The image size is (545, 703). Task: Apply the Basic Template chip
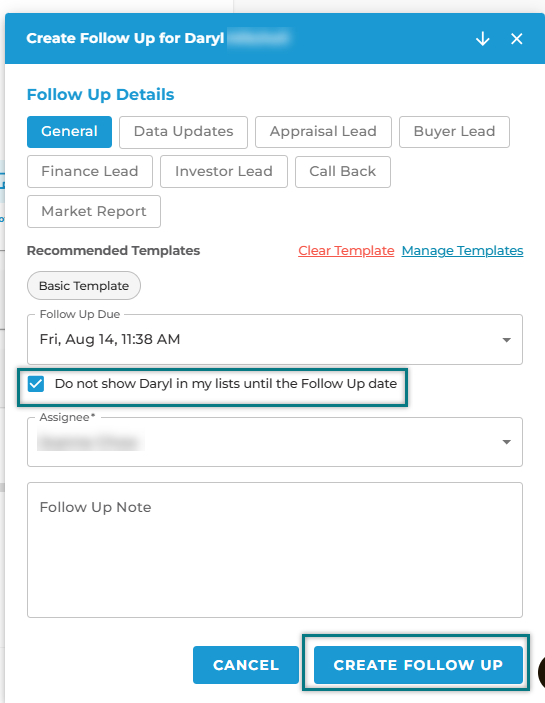click(x=84, y=286)
